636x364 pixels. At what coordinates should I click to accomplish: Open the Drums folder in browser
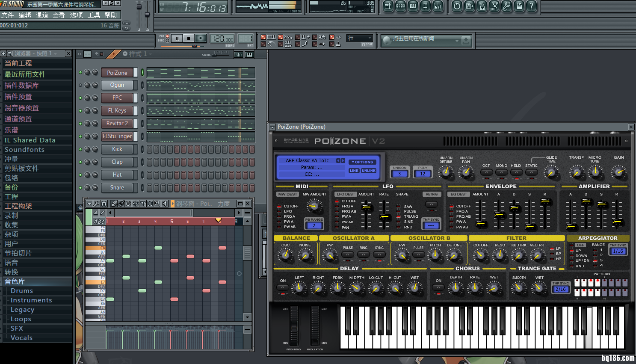[x=22, y=291]
